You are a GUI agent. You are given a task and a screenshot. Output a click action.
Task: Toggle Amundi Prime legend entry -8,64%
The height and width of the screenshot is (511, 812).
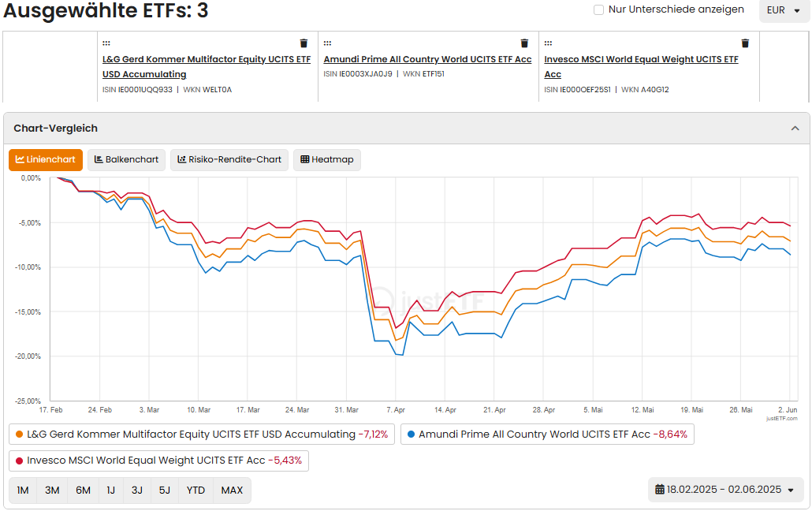point(547,435)
